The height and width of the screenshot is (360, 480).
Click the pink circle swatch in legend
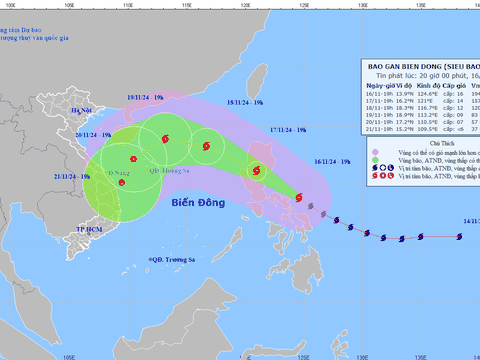tap(375, 152)
